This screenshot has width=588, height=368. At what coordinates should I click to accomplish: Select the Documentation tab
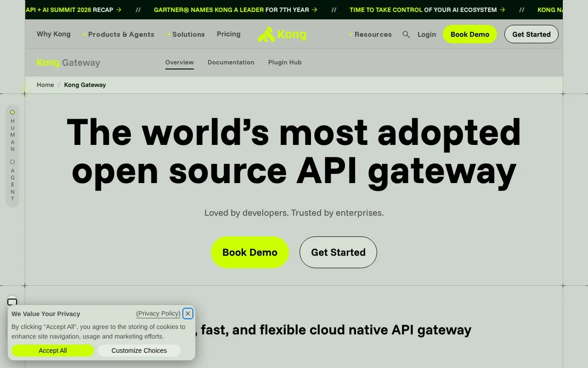click(x=231, y=63)
